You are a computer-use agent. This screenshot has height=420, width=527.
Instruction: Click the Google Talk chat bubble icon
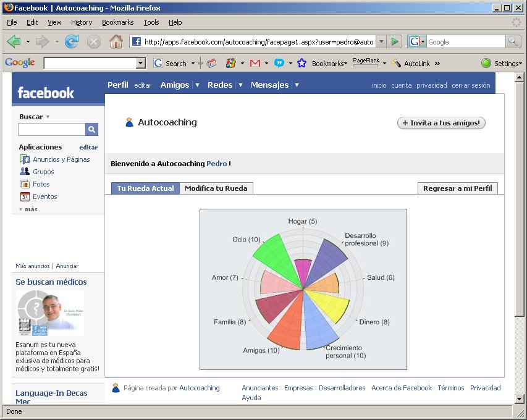point(279,63)
